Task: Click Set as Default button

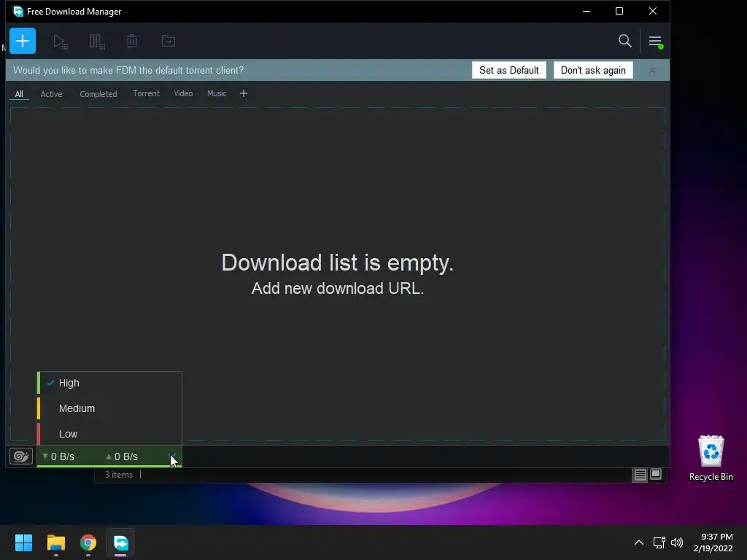Action: [508, 71]
